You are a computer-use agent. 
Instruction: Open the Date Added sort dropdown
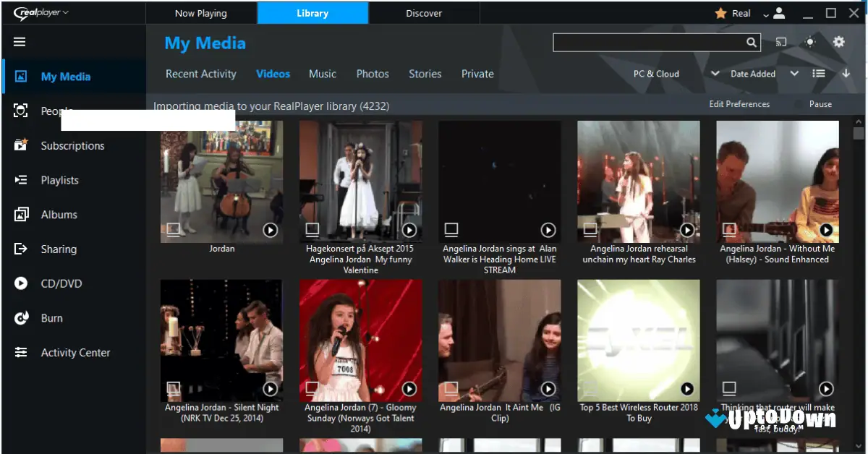pyautogui.click(x=752, y=73)
